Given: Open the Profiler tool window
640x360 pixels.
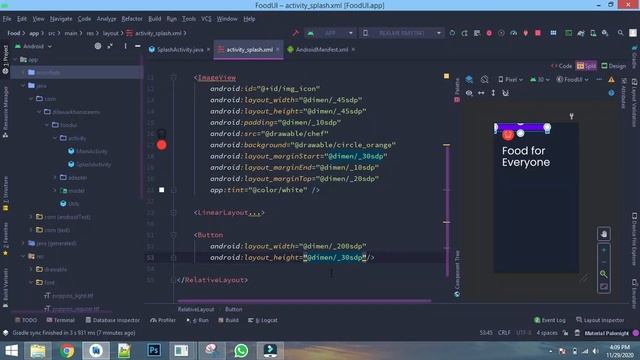Looking at the screenshot, I should pos(163,320).
